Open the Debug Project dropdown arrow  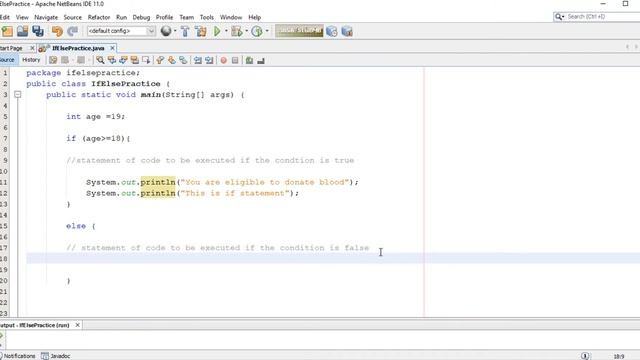click(247, 31)
